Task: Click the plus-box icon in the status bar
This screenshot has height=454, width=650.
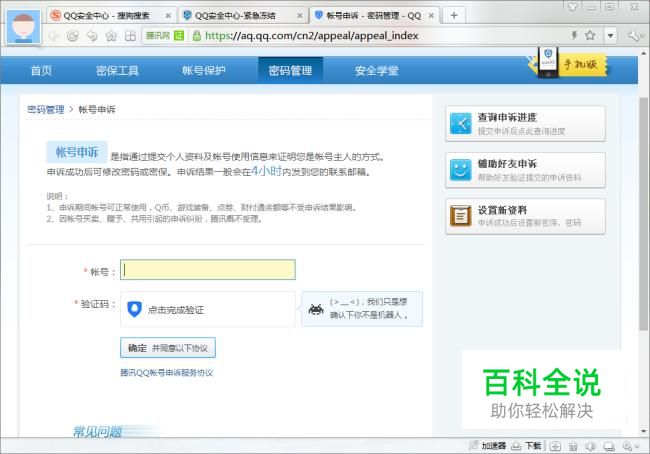Action: tap(555, 446)
